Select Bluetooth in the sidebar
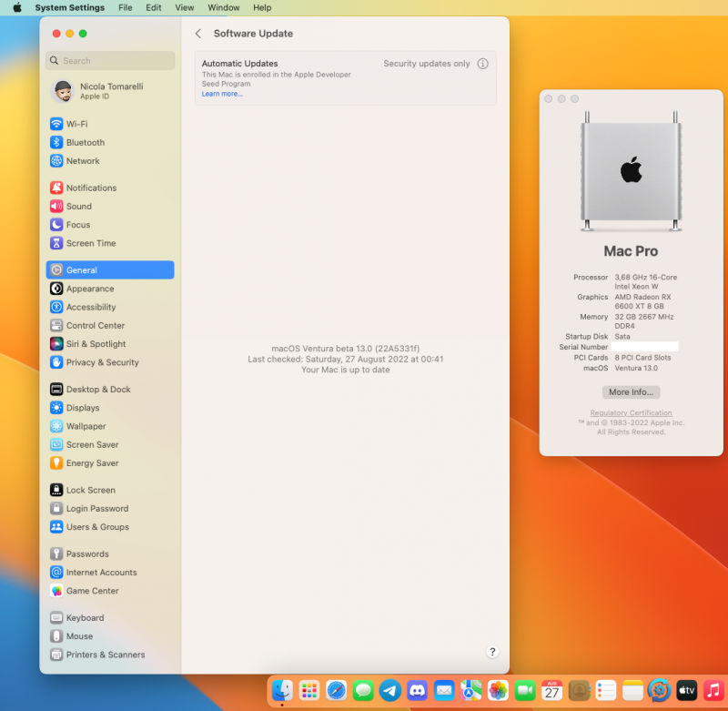 coord(85,143)
